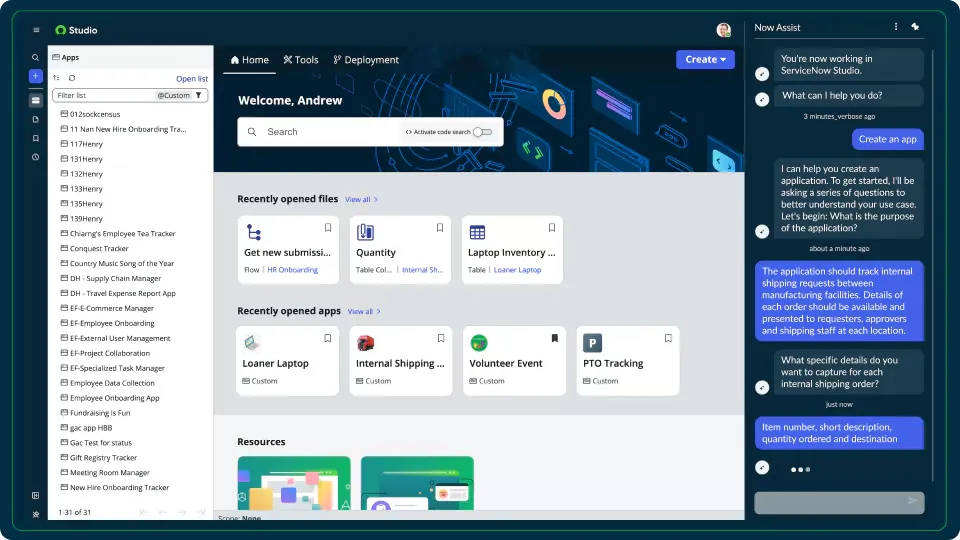Bookmark the Quantity file card
This screenshot has height=540, width=960.
(440, 228)
